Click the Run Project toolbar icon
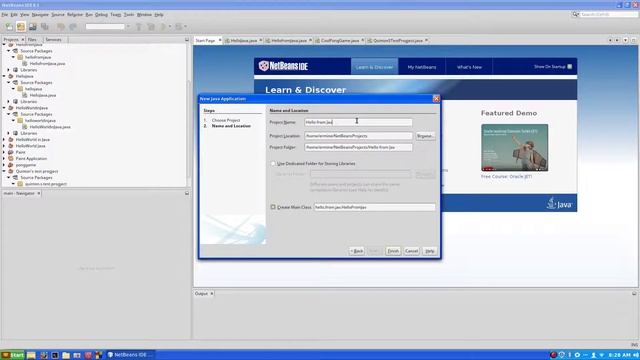 point(163,27)
